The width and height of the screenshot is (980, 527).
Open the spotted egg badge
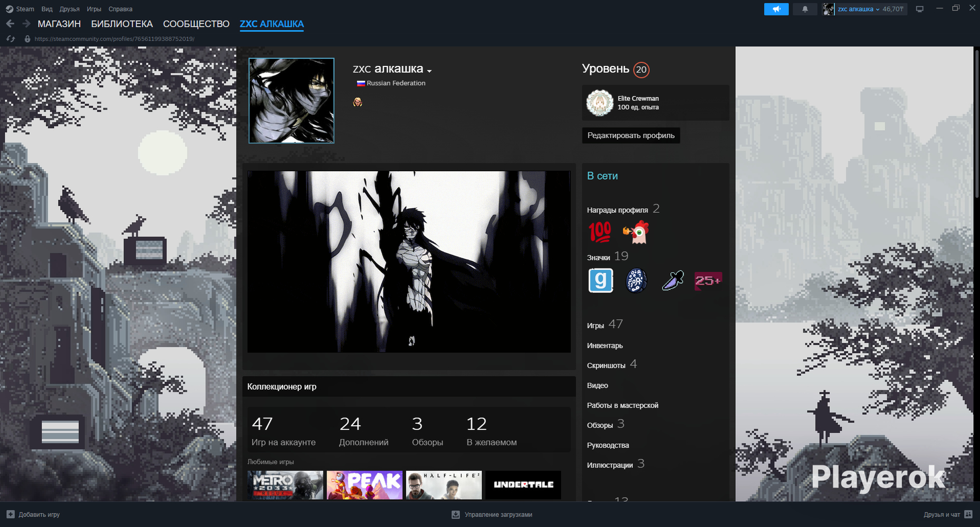point(637,280)
